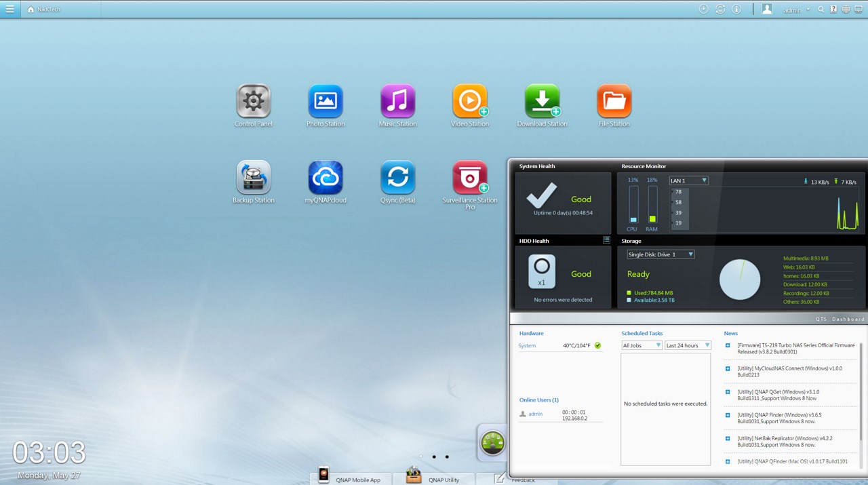The height and width of the screenshot is (485, 868).
Task: Click the Multimedia: 8.93 MB entry
Action: [x=806, y=258]
